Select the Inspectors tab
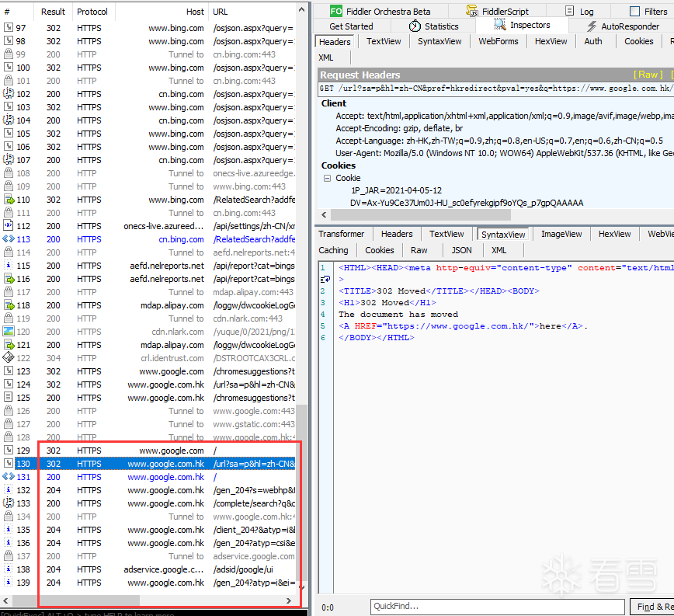 tap(522, 26)
